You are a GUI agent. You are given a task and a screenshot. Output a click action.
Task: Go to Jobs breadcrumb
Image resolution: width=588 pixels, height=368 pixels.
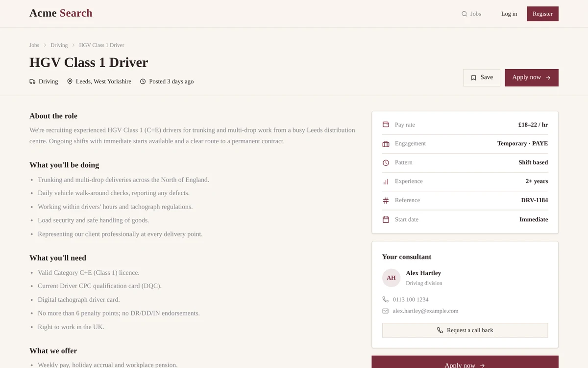point(34,45)
